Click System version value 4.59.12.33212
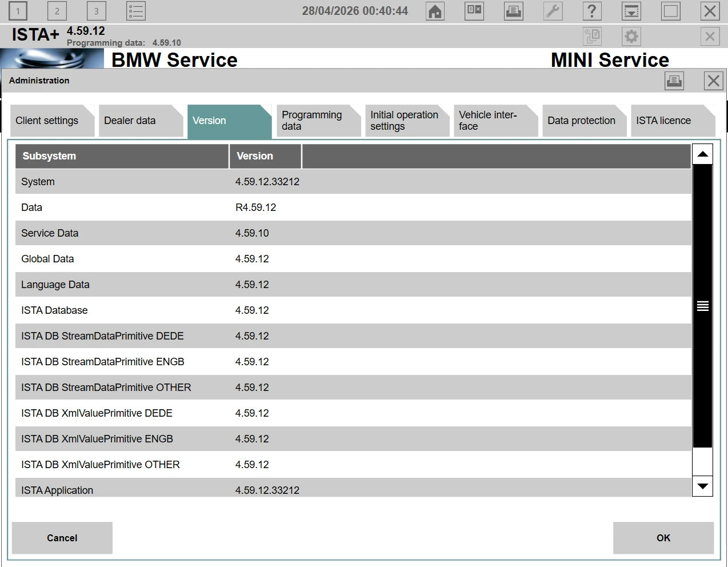This screenshot has width=728, height=567. (267, 182)
